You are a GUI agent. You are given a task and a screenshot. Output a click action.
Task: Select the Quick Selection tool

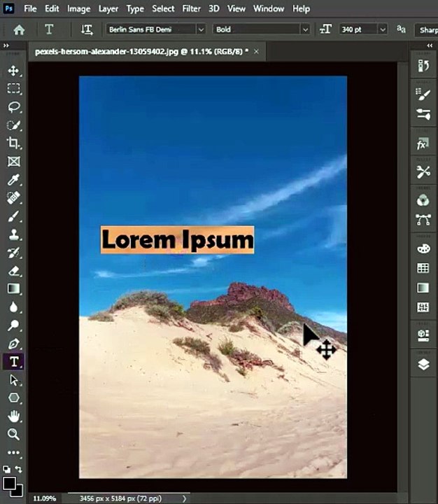pos(14,125)
